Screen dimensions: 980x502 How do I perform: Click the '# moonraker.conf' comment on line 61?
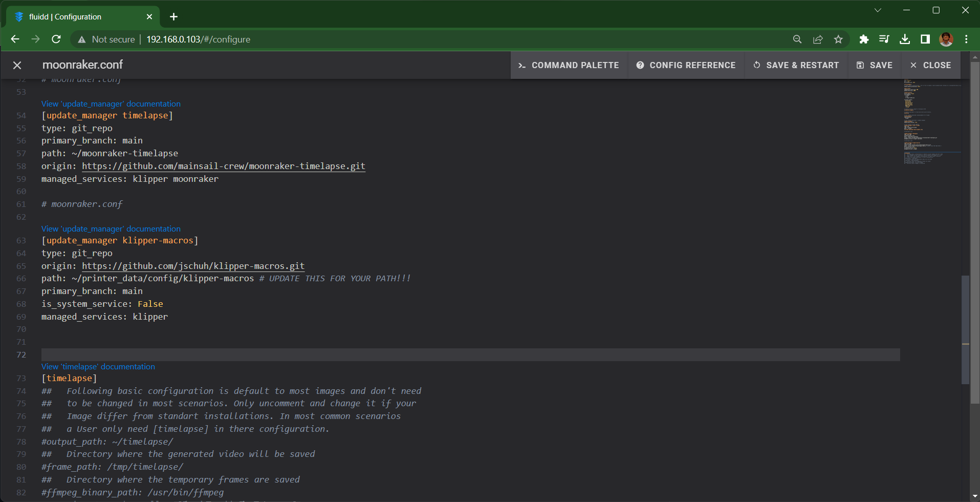(82, 204)
